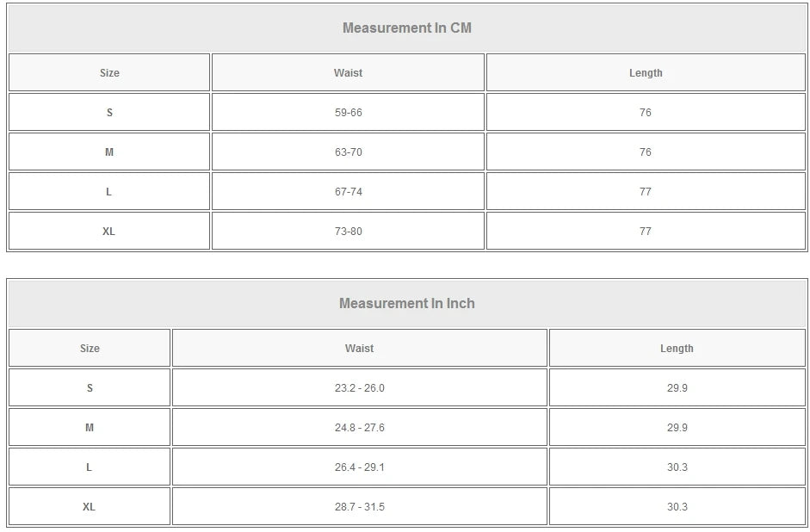Image resolution: width=810 pixels, height=532 pixels.
Task: Select the 63-70 waist cell
Action: [348, 152]
